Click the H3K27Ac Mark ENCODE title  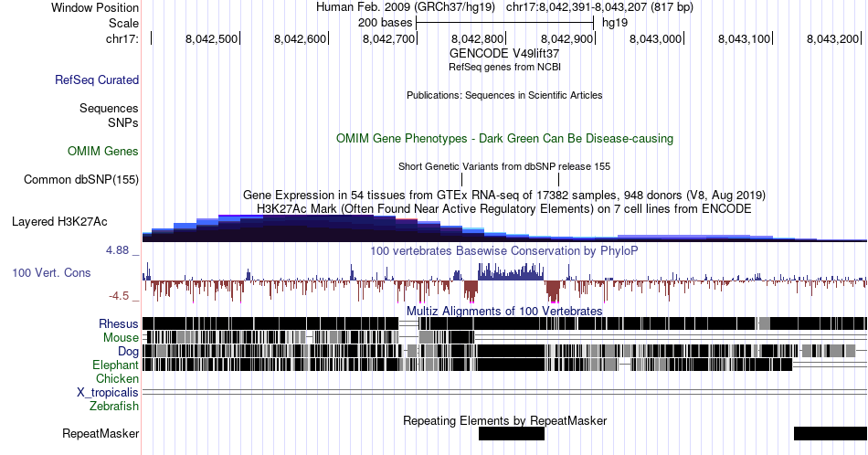click(504, 208)
